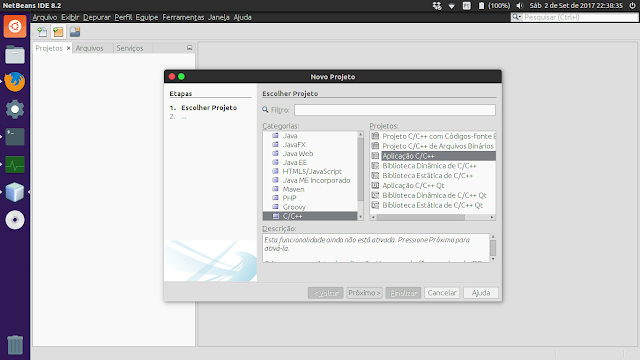This screenshot has height=360, width=640.
Task: Select the C/C++ category
Action: point(310,216)
